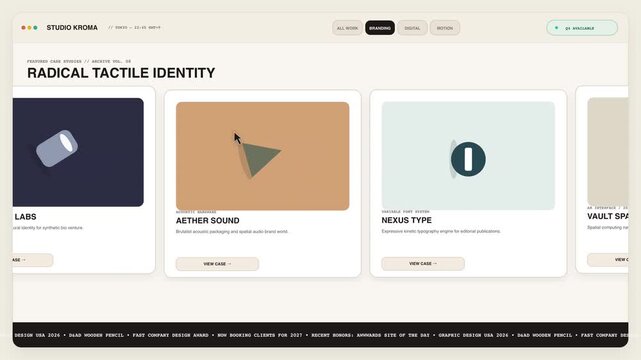
Task: Click the Vault Spatial card thumbnail
Action: (x=607, y=152)
